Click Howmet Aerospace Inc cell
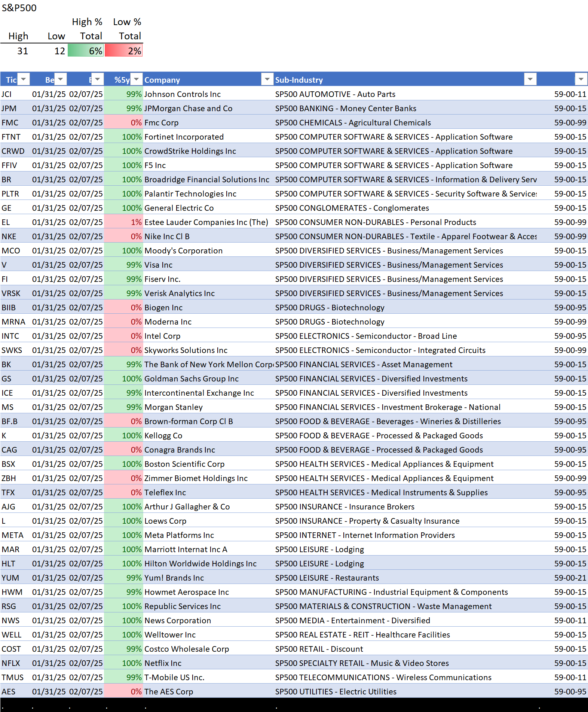The height and width of the screenshot is (712, 588). point(208,592)
